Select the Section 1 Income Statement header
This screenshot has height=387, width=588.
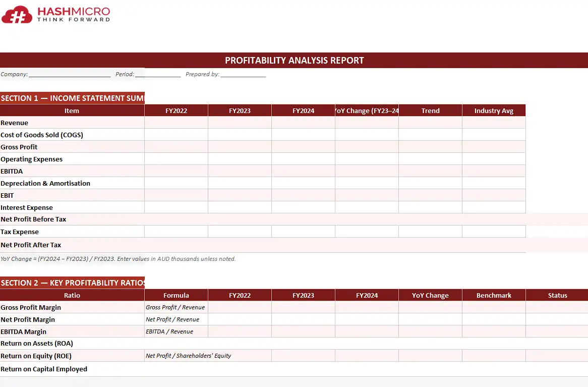72,98
